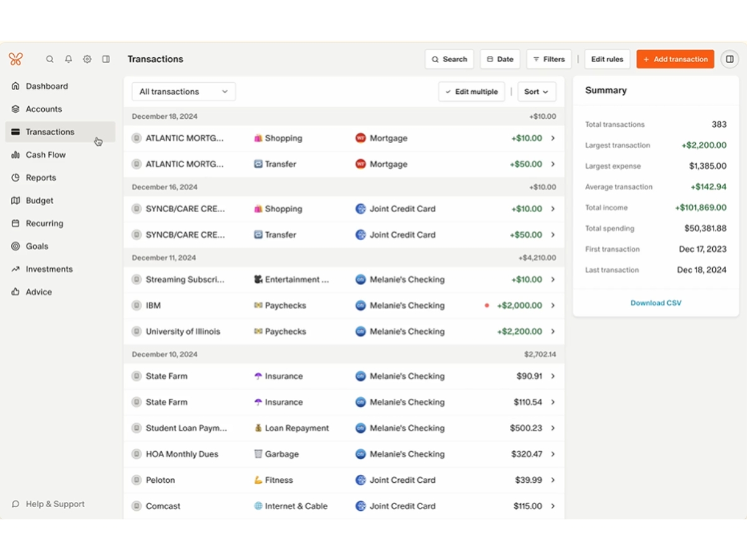This screenshot has width=747, height=560.
Task: Click the Download CSV link
Action: point(656,303)
